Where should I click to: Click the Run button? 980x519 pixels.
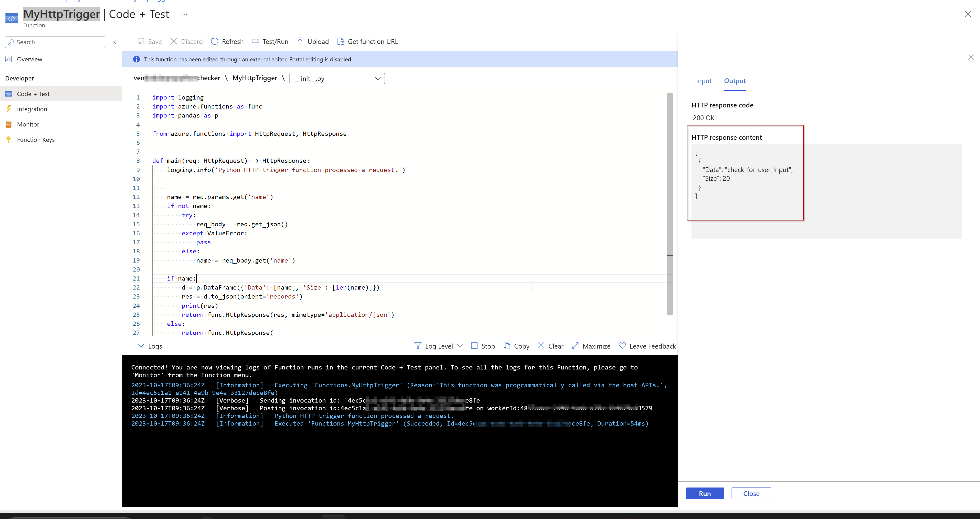(705, 493)
